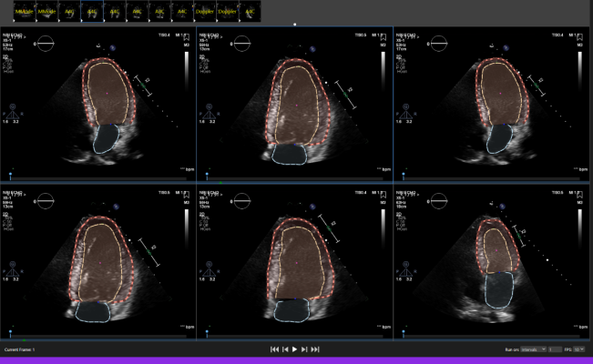
Task: Expand the Run on intervals dropdown
Action: pyautogui.click(x=534, y=349)
